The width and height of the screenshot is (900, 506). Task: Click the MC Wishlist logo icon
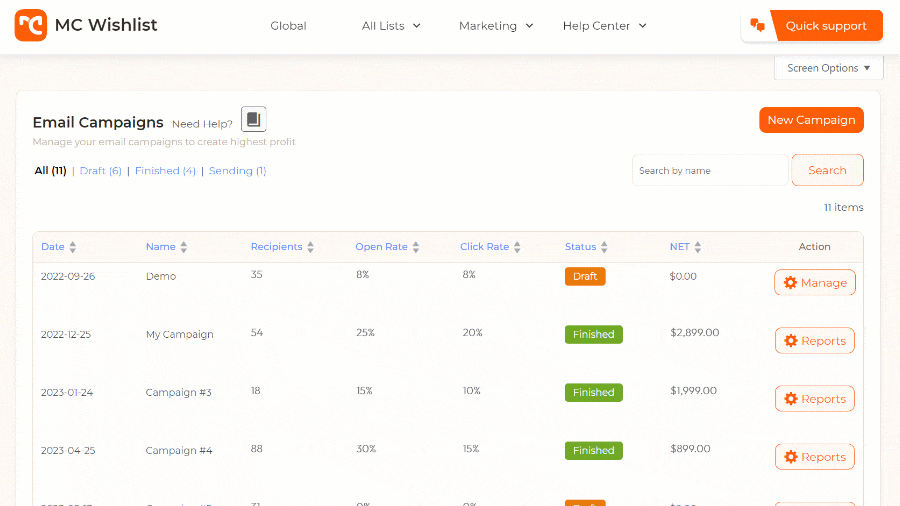(x=31, y=25)
